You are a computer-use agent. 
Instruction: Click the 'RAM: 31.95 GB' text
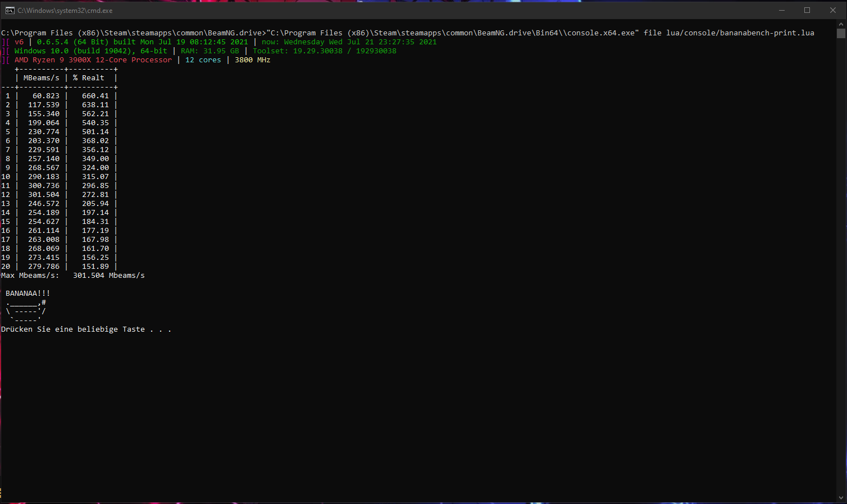(x=210, y=51)
